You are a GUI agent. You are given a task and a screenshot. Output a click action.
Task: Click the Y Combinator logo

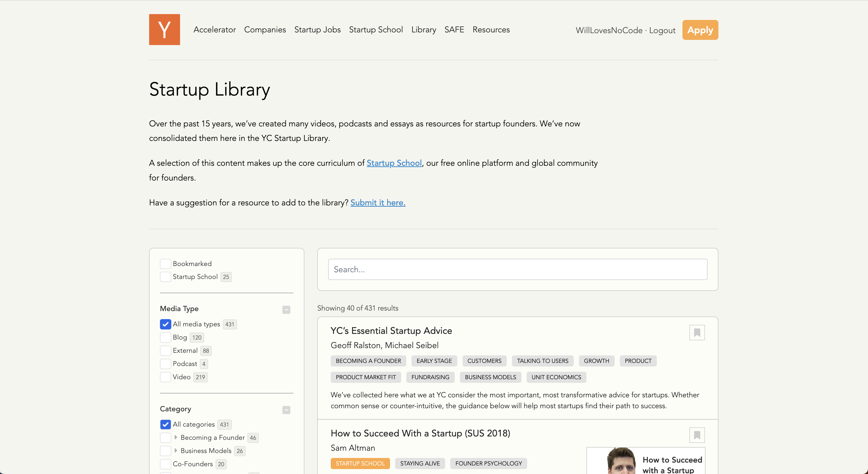point(164,29)
